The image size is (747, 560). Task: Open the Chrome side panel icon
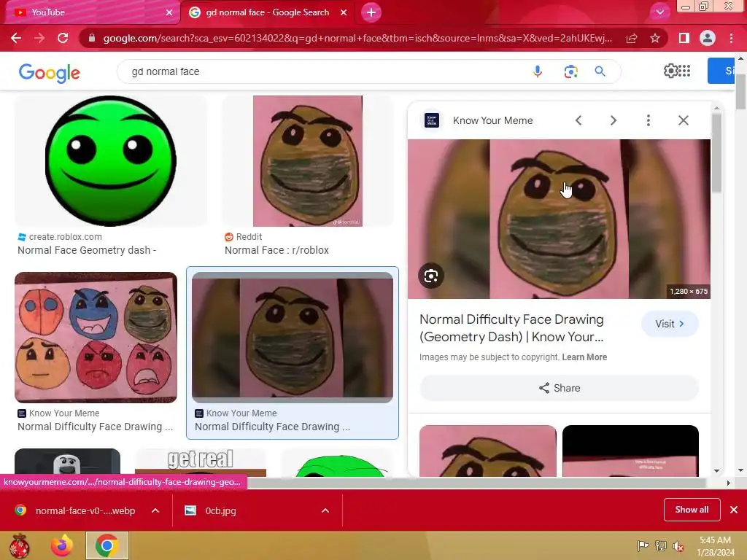coord(684,38)
